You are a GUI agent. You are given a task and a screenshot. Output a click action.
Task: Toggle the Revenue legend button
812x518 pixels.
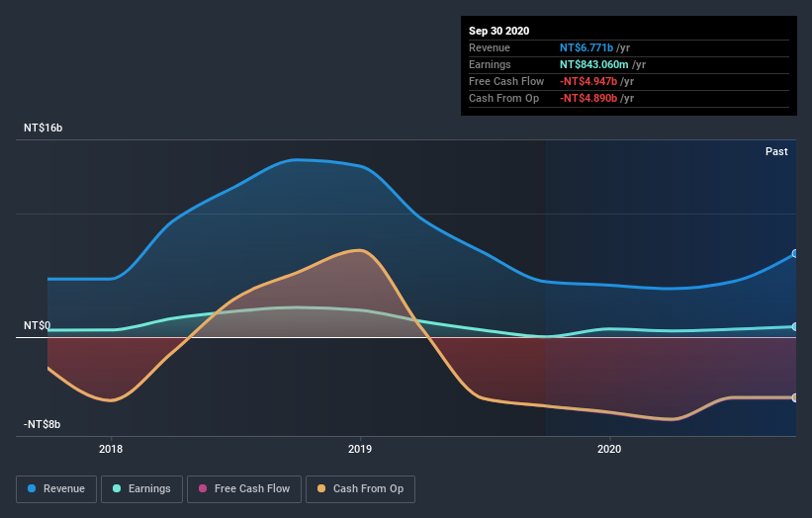(x=56, y=489)
